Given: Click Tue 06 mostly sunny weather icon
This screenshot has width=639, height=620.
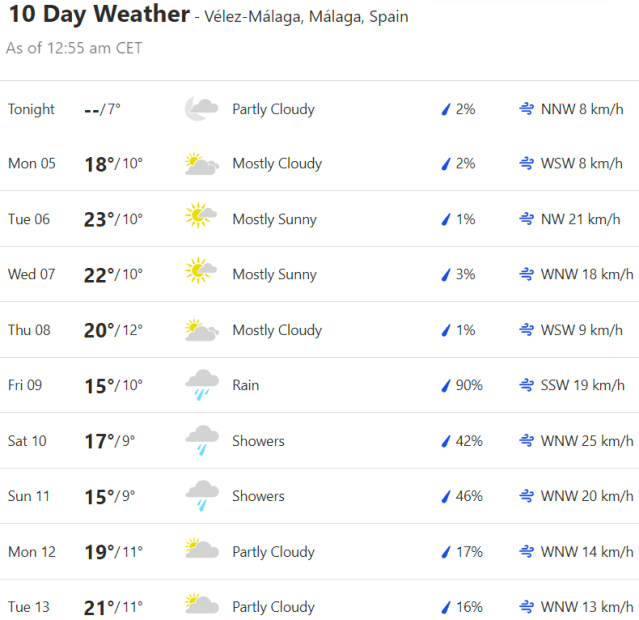Looking at the screenshot, I should [201, 219].
